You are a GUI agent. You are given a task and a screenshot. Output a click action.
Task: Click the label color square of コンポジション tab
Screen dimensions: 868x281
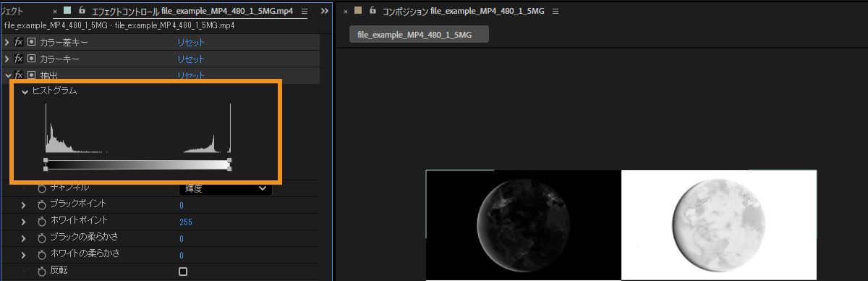click(357, 11)
